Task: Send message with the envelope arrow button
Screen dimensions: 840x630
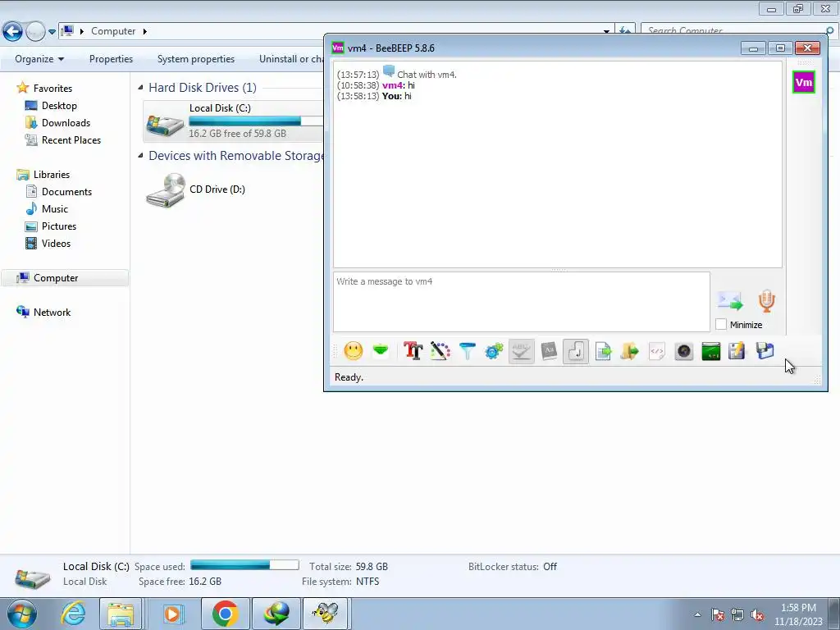Action: coord(730,301)
